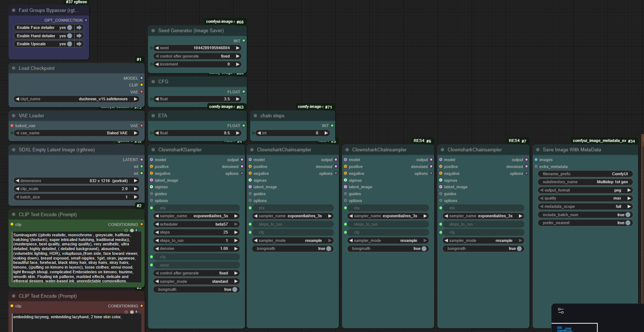Click the ETA float 0.5 value widget

coord(197,133)
